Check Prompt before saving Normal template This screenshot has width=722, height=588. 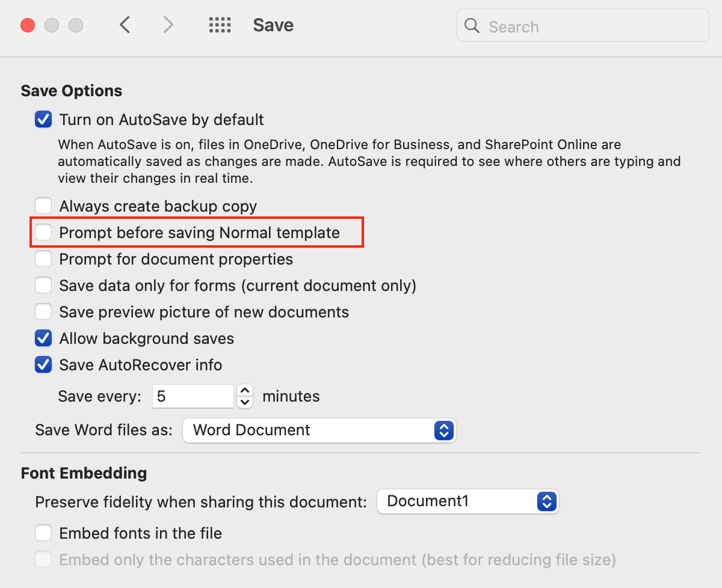click(x=43, y=233)
